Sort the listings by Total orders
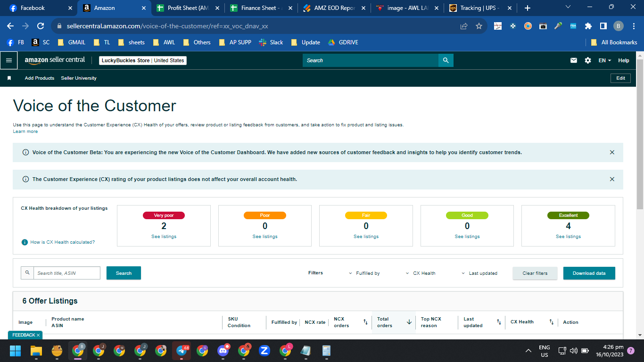 click(x=409, y=322)
